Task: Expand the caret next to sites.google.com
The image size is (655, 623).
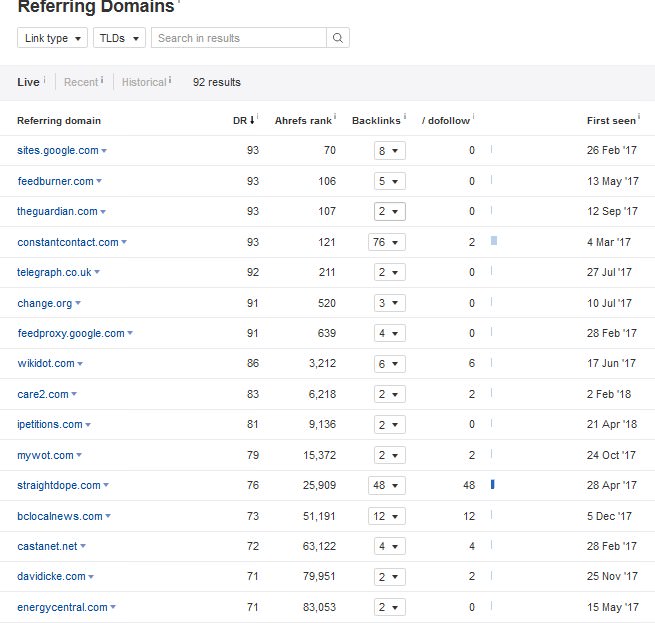Action: tap(104, 151)
